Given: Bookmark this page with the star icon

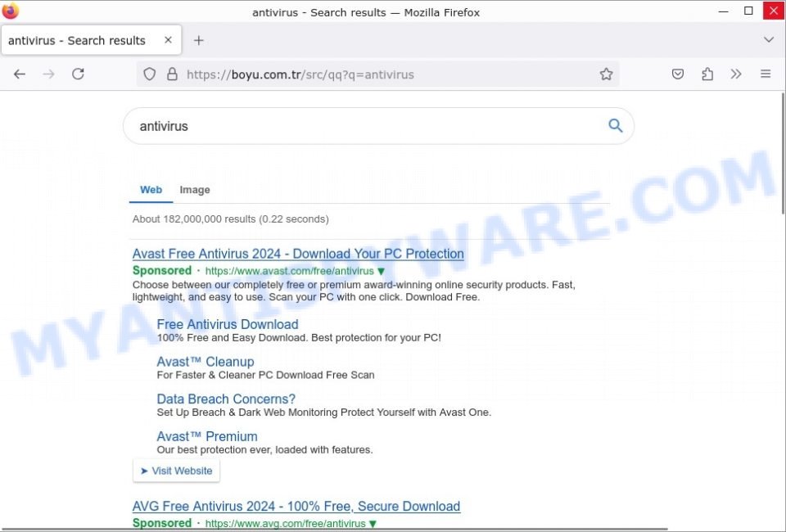Looking at the screenshot, I should tap(606, 74).
